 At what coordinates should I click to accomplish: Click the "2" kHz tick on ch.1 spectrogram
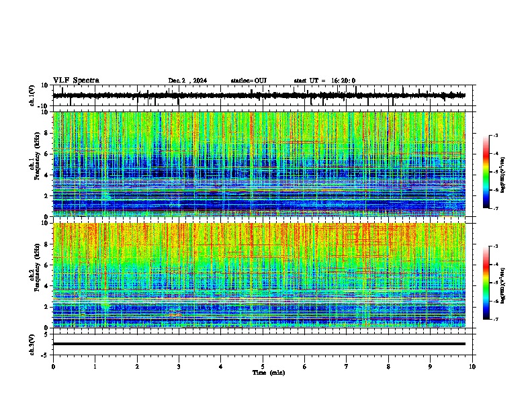tap(46, 196)
